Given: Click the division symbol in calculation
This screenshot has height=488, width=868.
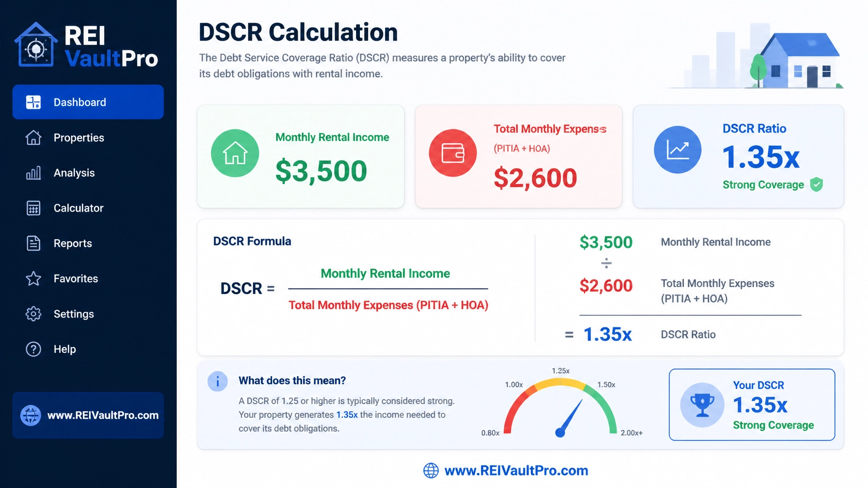Looking at the screenshot, I should (606, 263).
